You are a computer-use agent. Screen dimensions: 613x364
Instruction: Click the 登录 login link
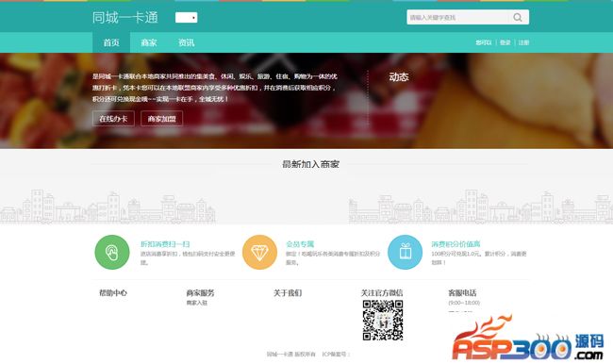[505, 42]
